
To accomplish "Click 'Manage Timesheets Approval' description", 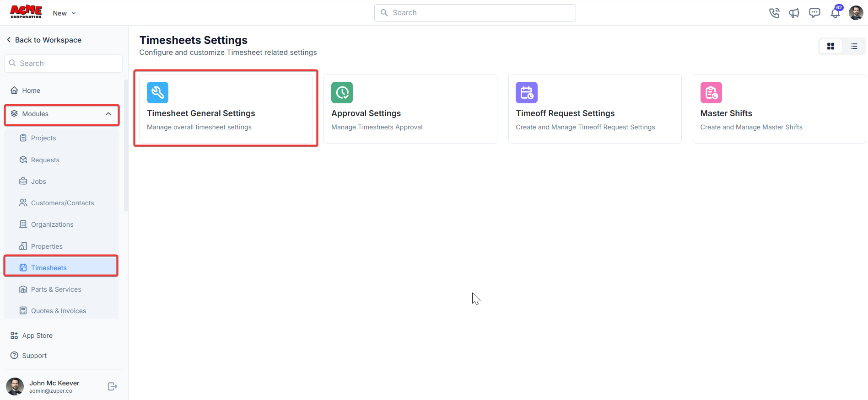I will coord(377,128).
